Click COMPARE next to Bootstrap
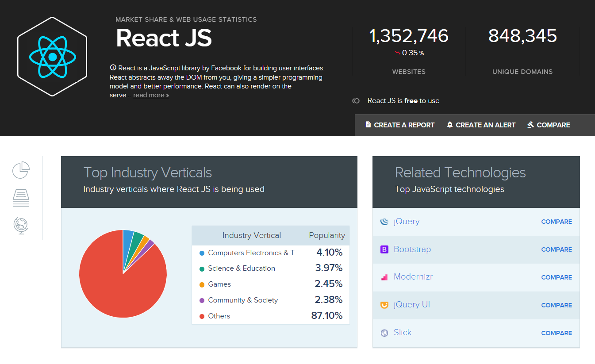The width and height of the screenshot is (595, 364). (x=557, y=249)
